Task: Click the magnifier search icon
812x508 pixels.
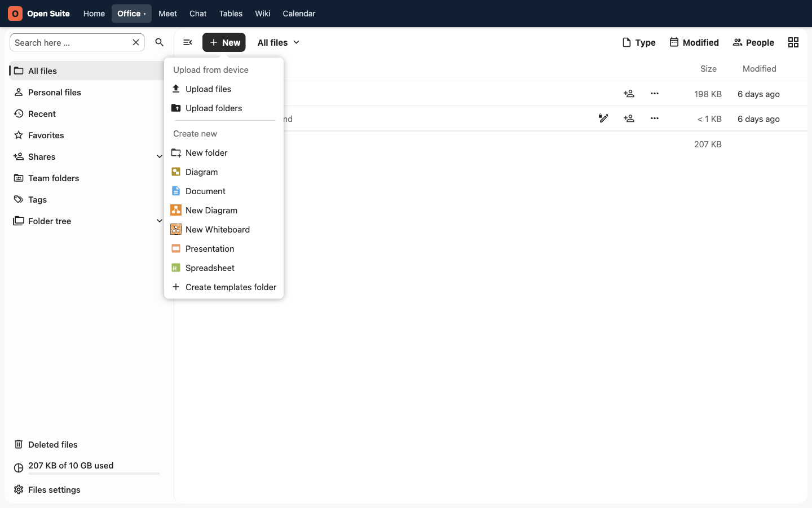Action: pos(160,42)
